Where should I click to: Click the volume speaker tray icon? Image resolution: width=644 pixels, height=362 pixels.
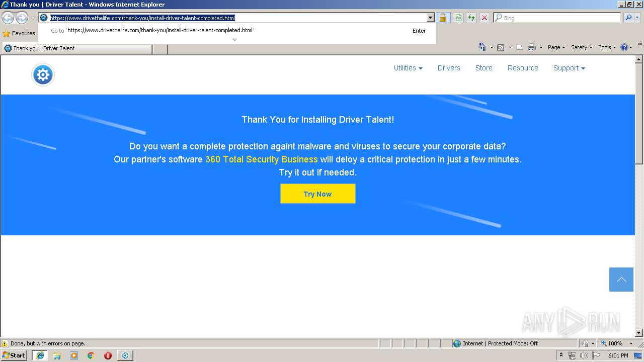tap(584, 355)
